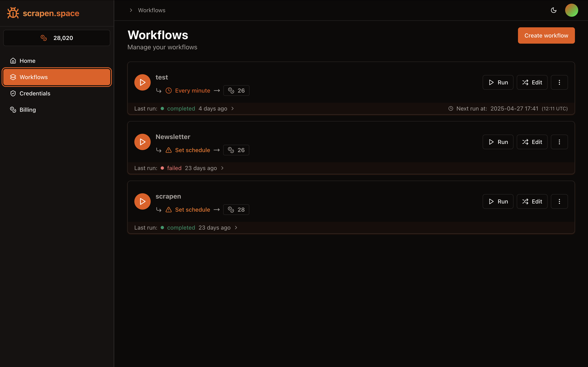The image size is (588, 367).
Task: Click the orange play icon for test workflow
Action: point(142,82)
